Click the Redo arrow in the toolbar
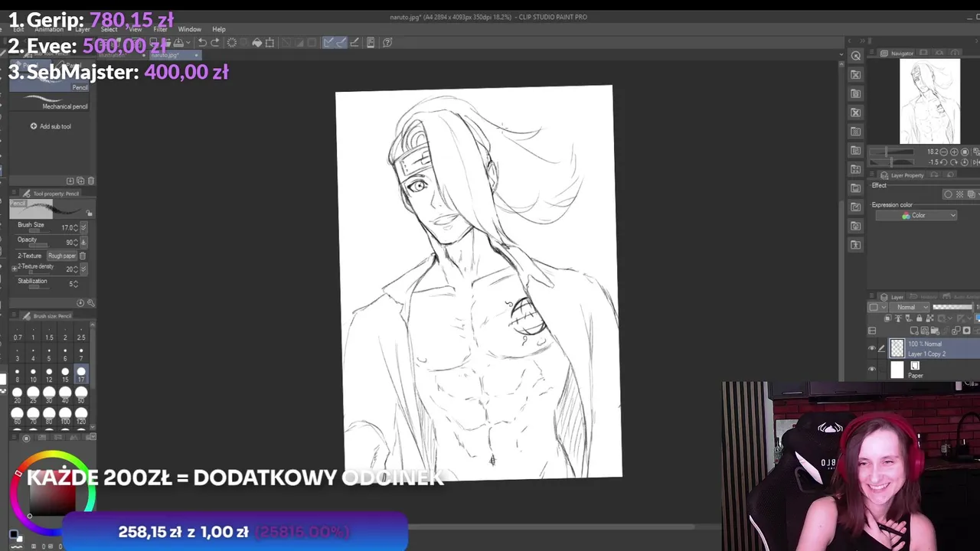The image size is (980, 551). coord(215,43)
